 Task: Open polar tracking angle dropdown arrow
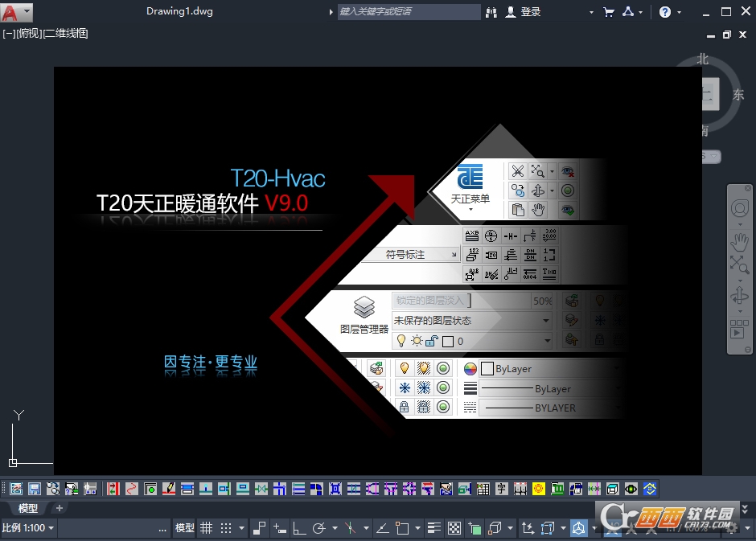[335, 528]
